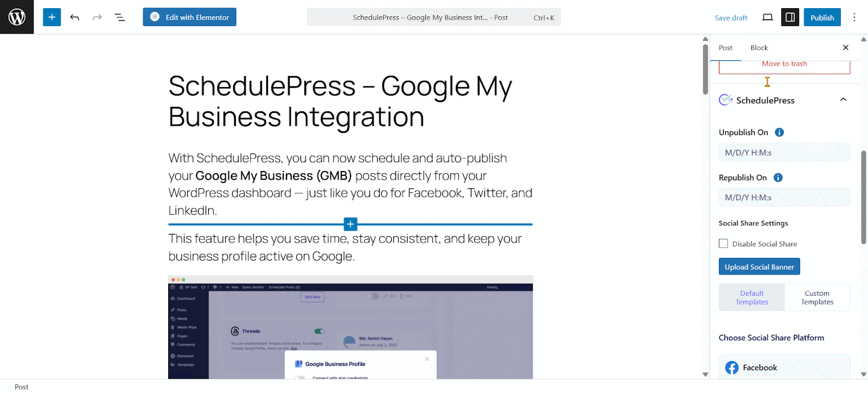Screen dimensions: 868x393
Task: Open the command palette post title bar
Action: (433, 17)
